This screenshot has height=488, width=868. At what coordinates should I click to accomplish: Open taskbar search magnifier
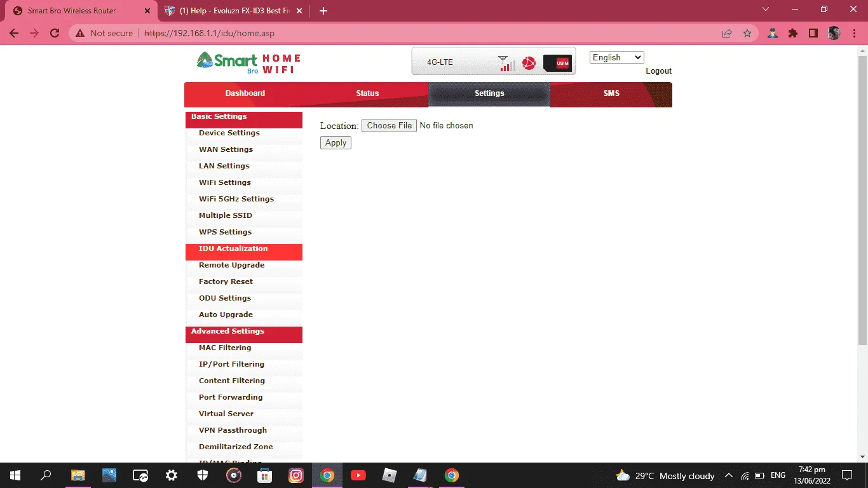(46, 475)
